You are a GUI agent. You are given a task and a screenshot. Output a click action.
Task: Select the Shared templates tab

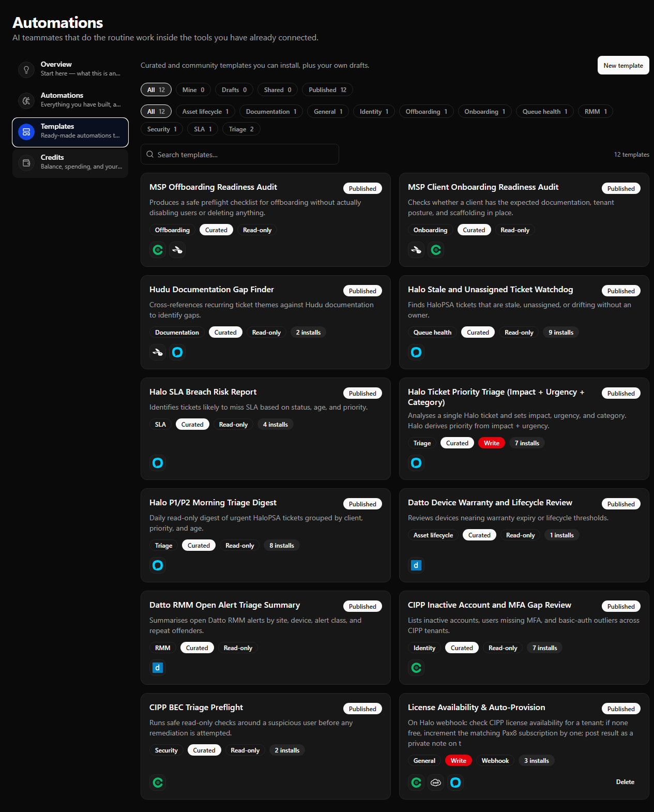[278, 89]
